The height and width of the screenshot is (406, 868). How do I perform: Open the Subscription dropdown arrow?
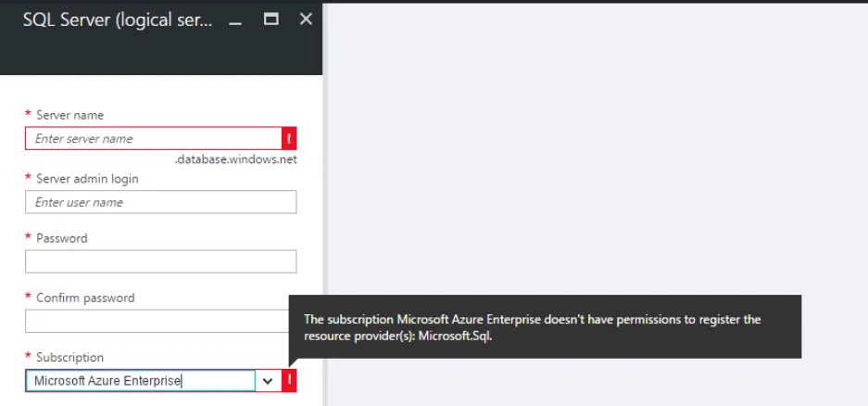[268, 381]
